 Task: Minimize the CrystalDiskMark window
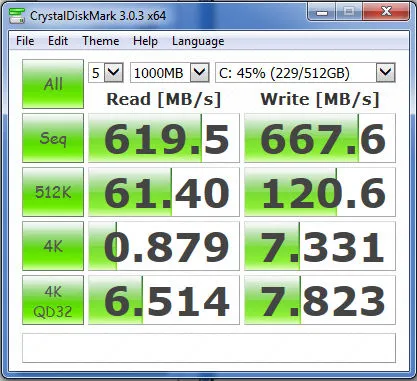pos(322,12)
